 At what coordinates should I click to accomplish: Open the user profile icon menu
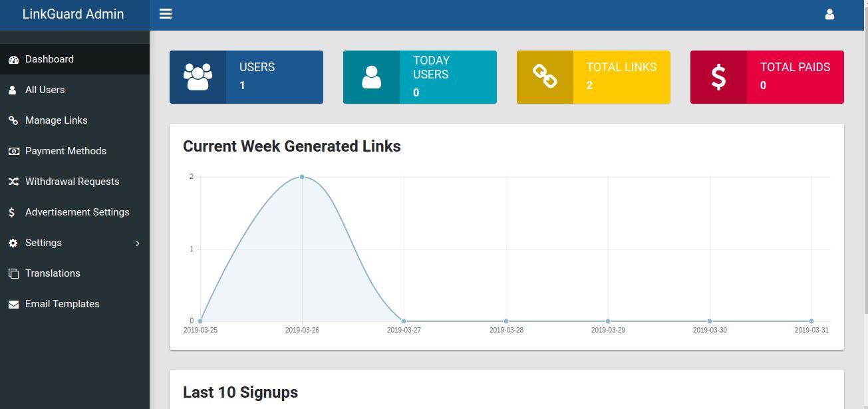[x=829, y=14]
